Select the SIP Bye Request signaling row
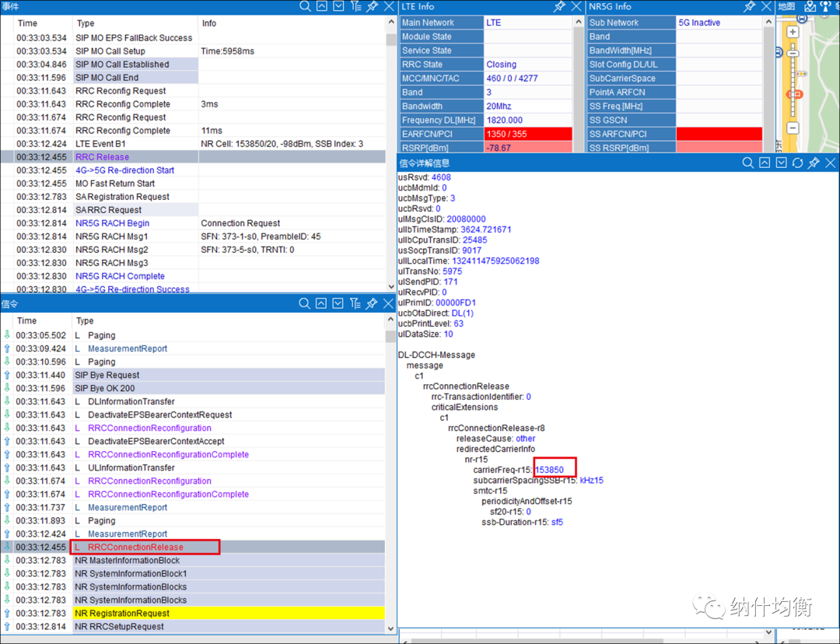The width and height of the screenshot is (840, 644). pyautogui.click(x=193, y=375)
